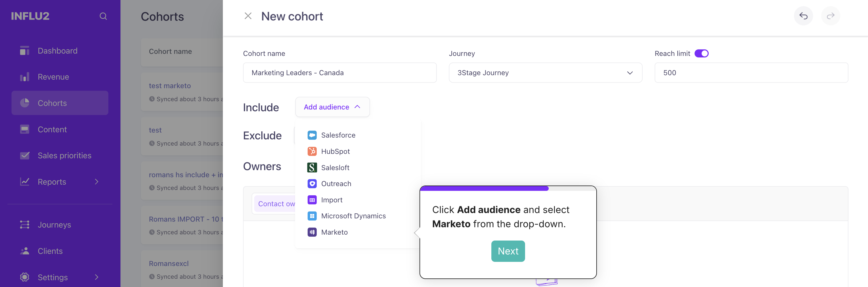Open Journeys page label
868x287 pixels.
(x=54, y=225)
